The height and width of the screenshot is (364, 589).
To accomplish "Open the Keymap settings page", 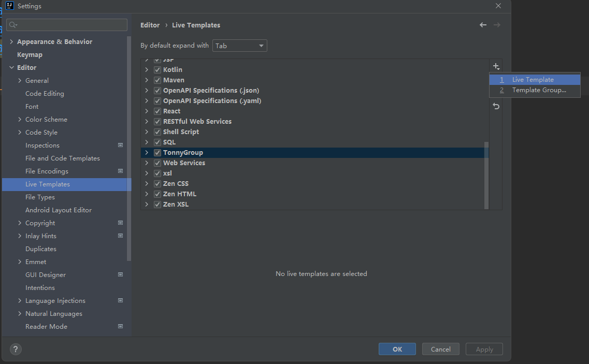I will pos(30,55).
